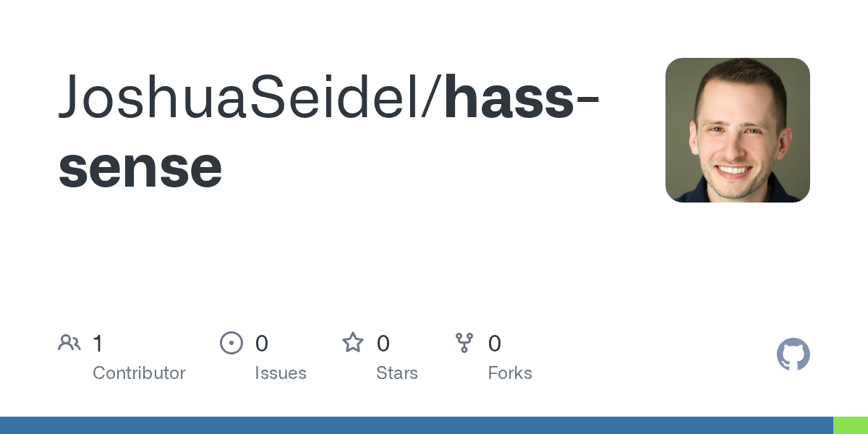Click the zero above Stars
The height and width of the screenshot is (434, 868).
[x=383, y=344]
